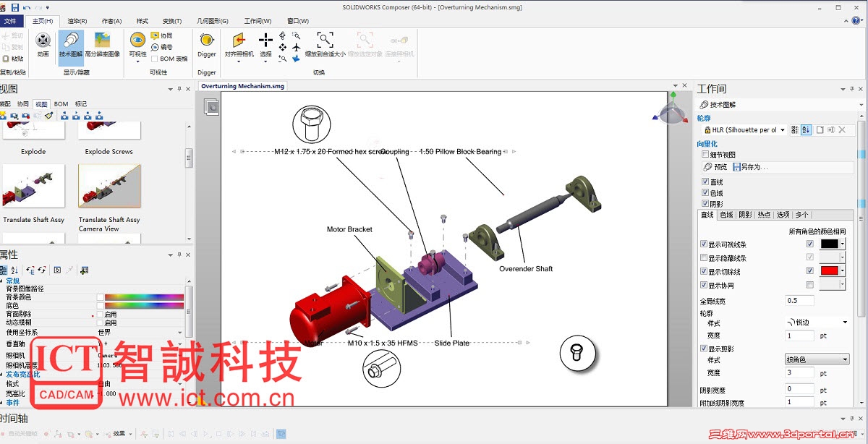This screenshot has width=868, height=444.
Task: Open the 使用坐标系 世界 dropdown
Action: click(x=179, y=332)
